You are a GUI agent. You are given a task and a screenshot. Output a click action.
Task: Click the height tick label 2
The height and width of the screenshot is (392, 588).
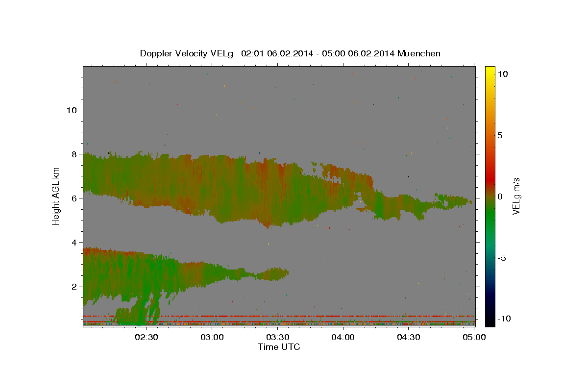[75, 286]
